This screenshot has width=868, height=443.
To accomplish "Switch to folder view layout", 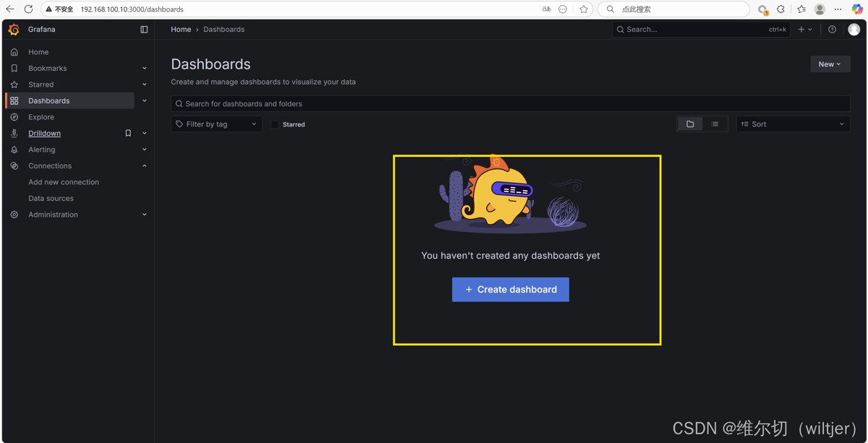I will [690, 124].
